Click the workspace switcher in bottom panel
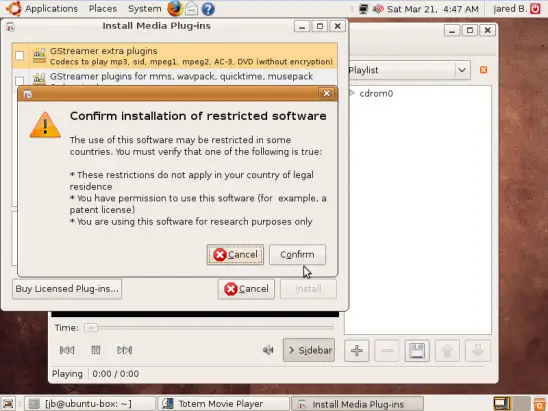 pyautogui.click(x=511, y=404)
